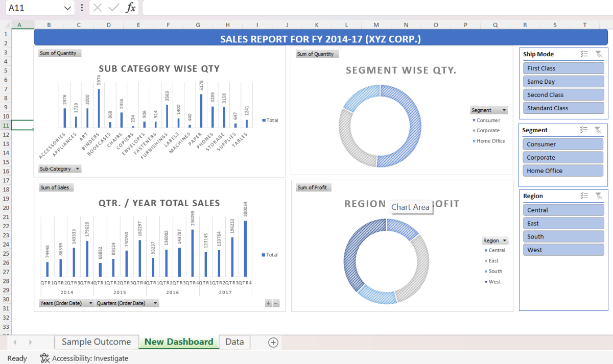This screenshot has height=364, width=613.
Task: Expand entire field with plus button
Action: pos(268,303)
